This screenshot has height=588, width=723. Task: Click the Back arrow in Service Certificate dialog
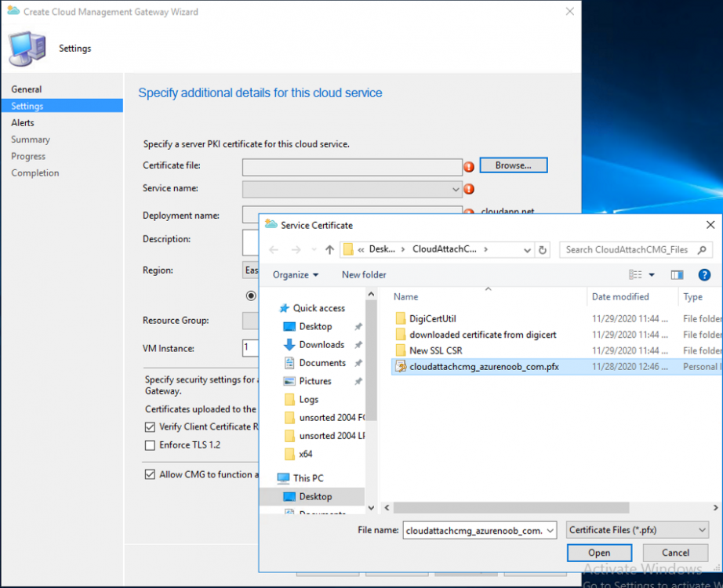[274, 249]
